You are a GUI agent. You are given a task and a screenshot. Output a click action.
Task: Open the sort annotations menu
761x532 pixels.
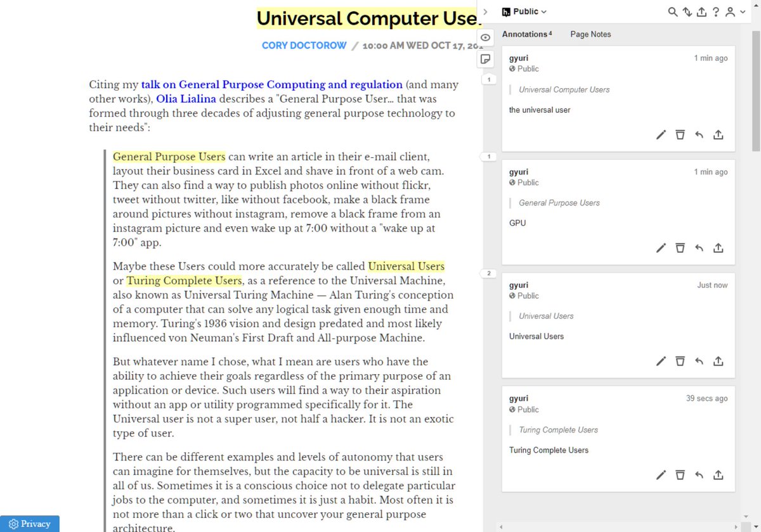coord(687,11)
